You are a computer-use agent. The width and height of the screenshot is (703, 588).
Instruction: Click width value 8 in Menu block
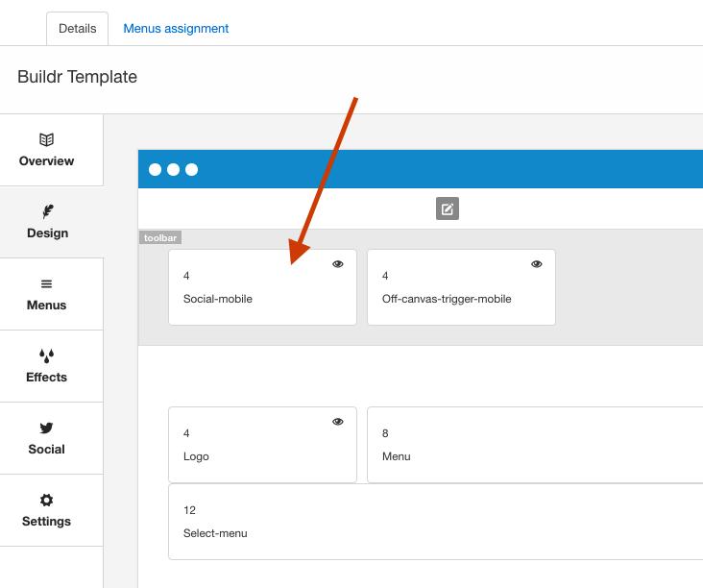385,433
